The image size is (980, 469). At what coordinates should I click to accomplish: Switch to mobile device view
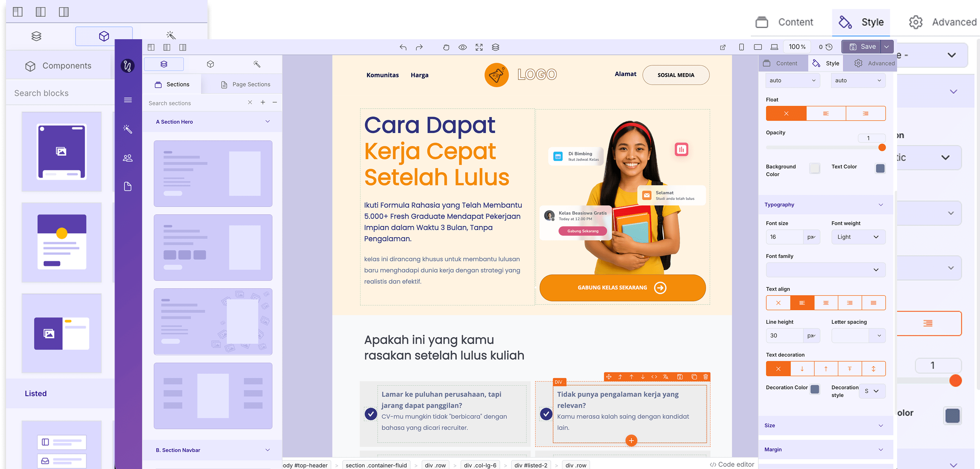(741, 47)
